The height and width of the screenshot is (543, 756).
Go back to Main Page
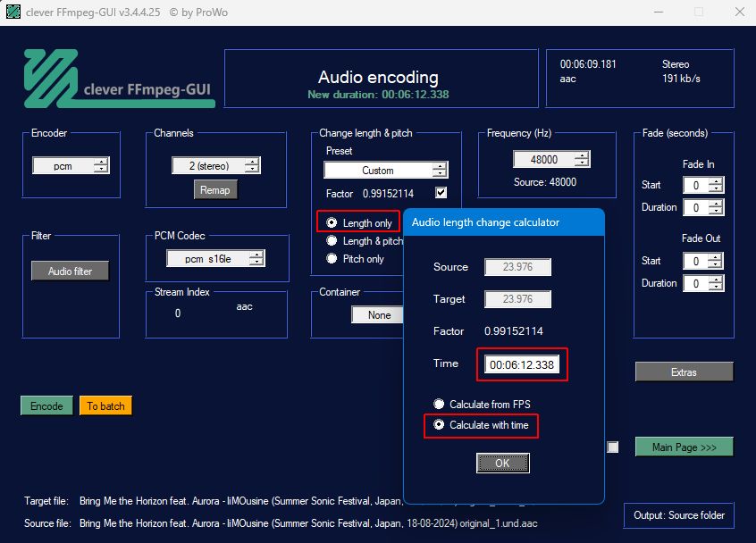coord(685,447)
